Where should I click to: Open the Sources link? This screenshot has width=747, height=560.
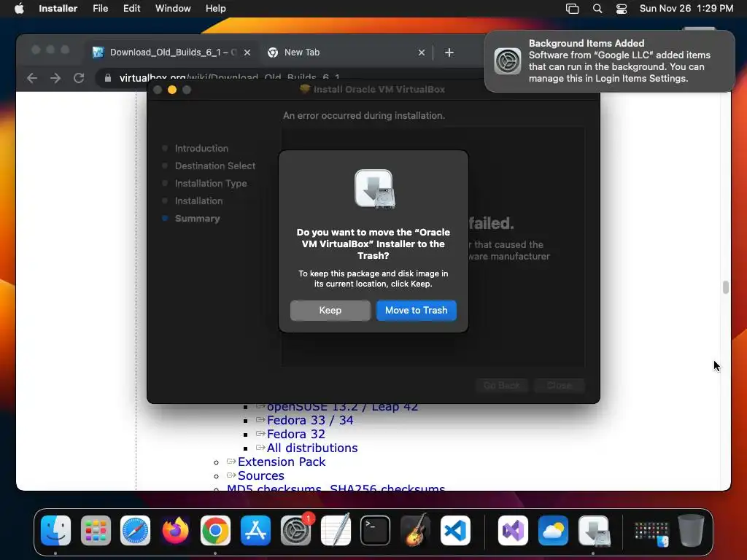[260, 475]
